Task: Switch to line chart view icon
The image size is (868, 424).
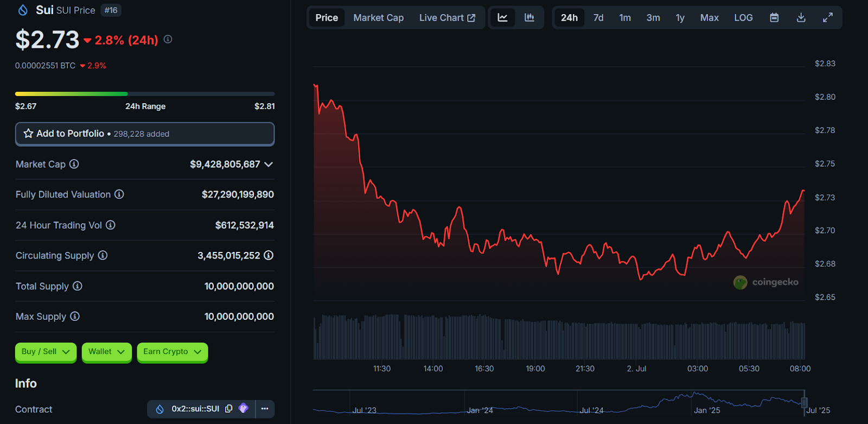Action: tap(503, 17)
